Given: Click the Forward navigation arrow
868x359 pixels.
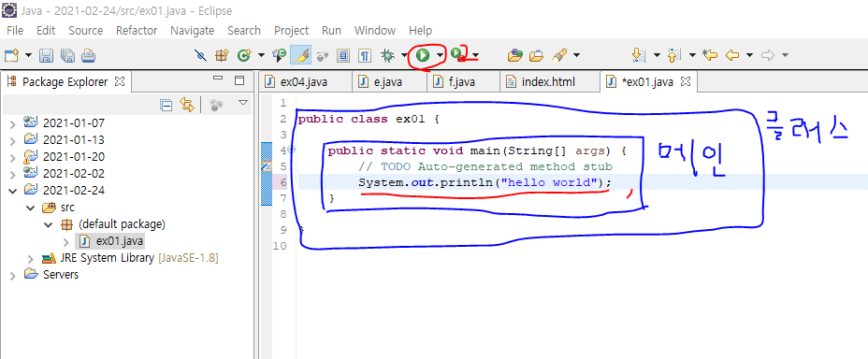Looking at the screenshot, I should (767, 55).
